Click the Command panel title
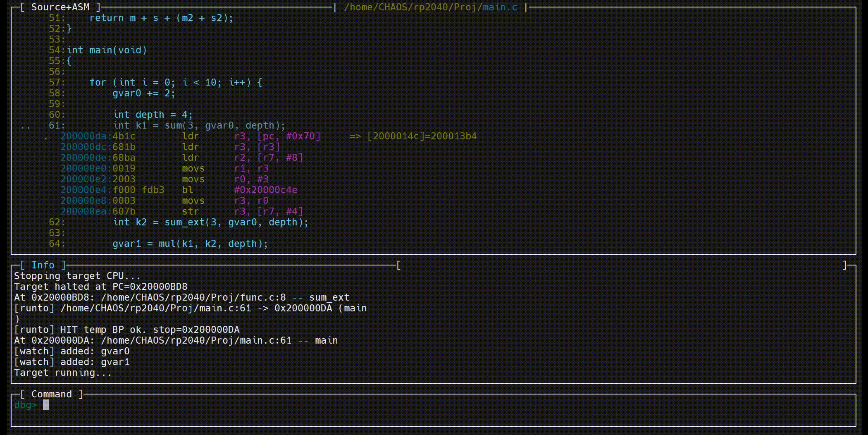Image resolution: width=868 pixels, height=435 pixels. tap(51, 394)
